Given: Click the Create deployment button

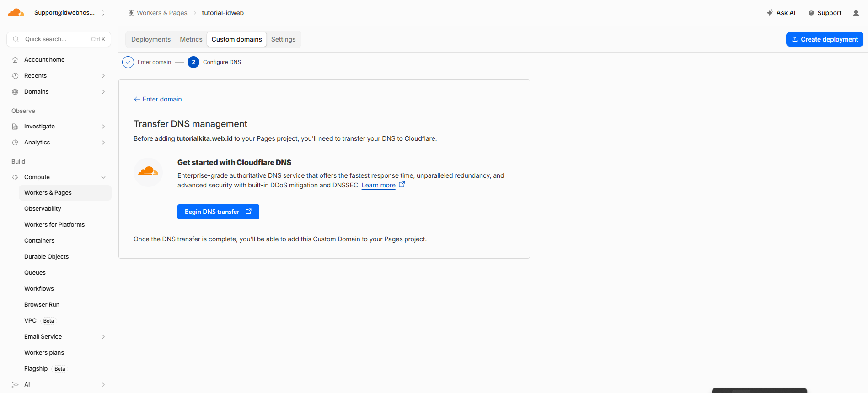Looking at the screenshot, I should (825, 39).
